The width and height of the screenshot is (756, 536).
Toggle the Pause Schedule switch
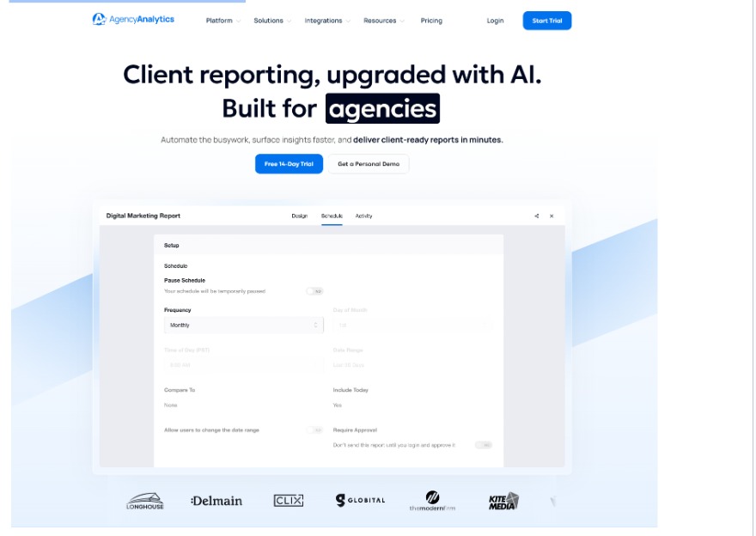[314, 291]
